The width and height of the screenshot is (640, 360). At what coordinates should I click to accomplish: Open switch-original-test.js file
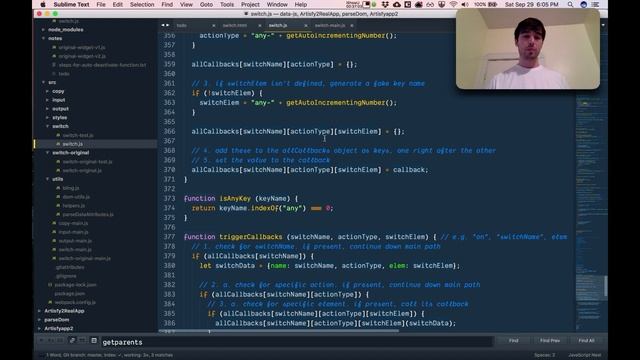[87, 162]
